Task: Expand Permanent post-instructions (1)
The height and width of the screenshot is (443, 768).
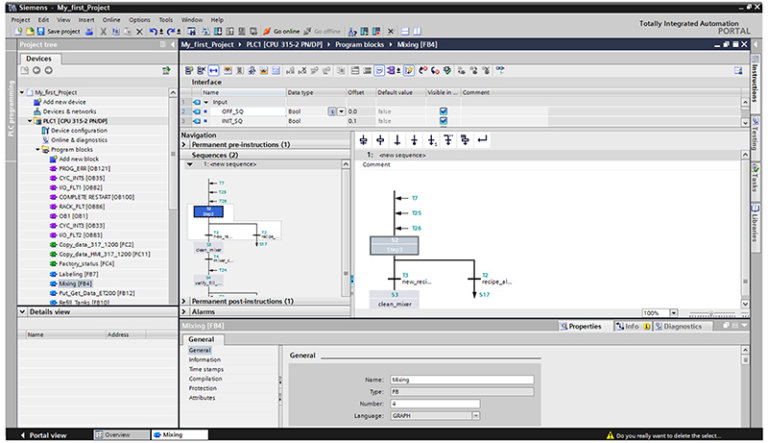Action: (x=184, y=301)
